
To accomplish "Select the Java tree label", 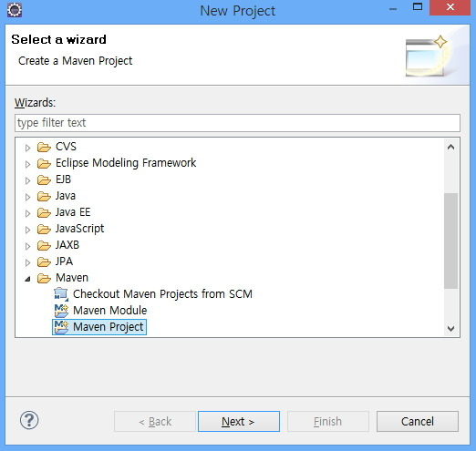I will click(66, 196).
